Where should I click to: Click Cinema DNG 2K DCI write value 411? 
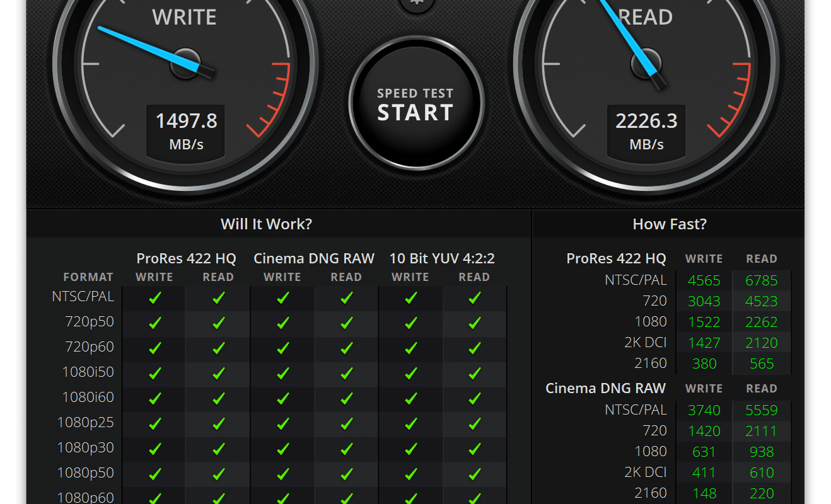coord(704,472)
